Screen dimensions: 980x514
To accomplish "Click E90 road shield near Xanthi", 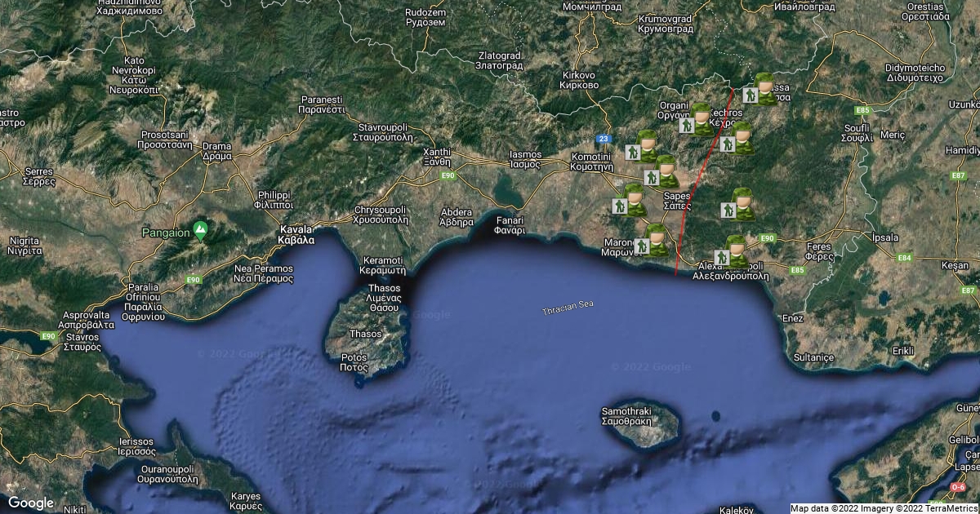I will [x=447, y=175].
